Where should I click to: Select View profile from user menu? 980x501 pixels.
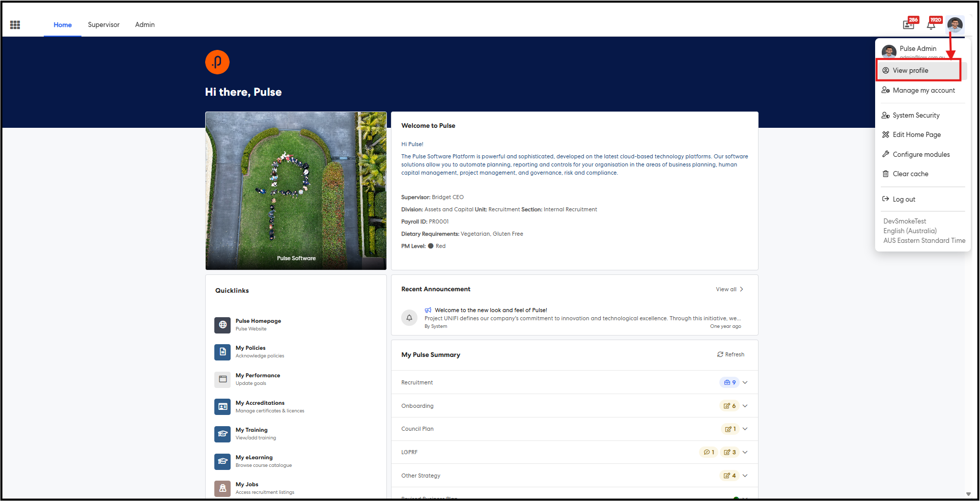[x=910, y=71]
